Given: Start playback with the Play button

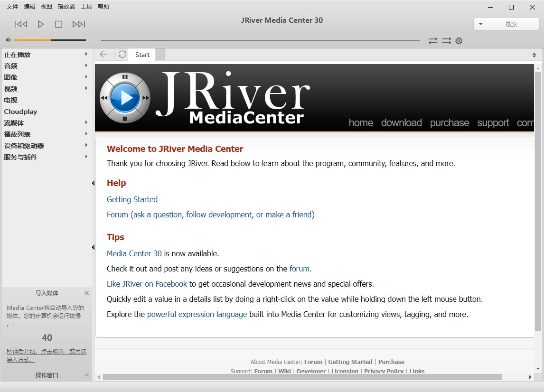Looking at the screenshot, I should point(41,24).
